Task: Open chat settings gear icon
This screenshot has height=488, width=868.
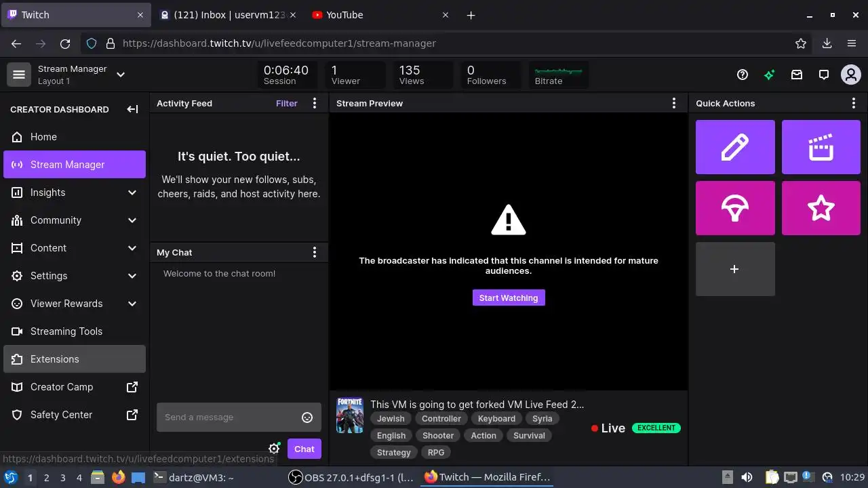Action: pyautogui.click(x=274, y=449)
